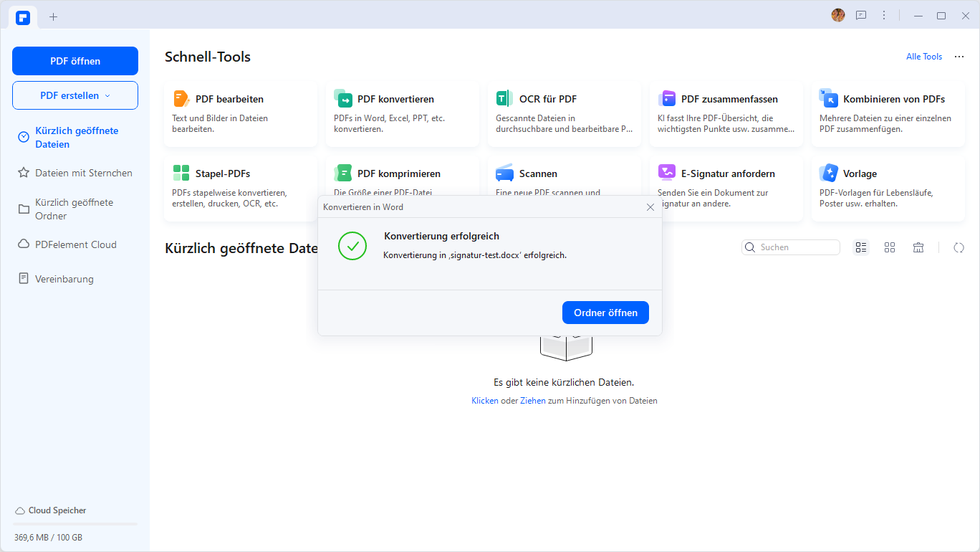Click the cloud storage usage progress bar

click(x=75, y=524)
